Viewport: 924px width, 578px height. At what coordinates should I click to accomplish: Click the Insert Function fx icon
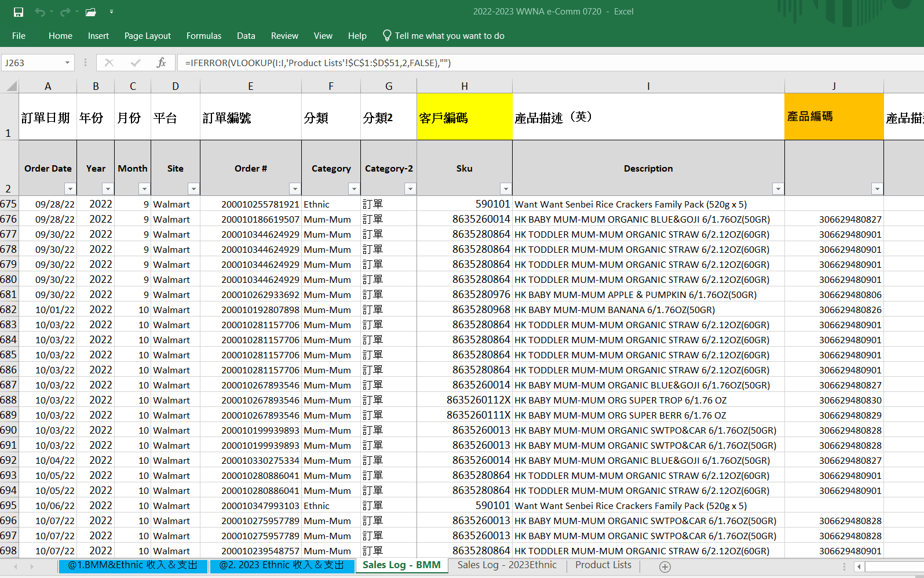[x=161, y=63]
